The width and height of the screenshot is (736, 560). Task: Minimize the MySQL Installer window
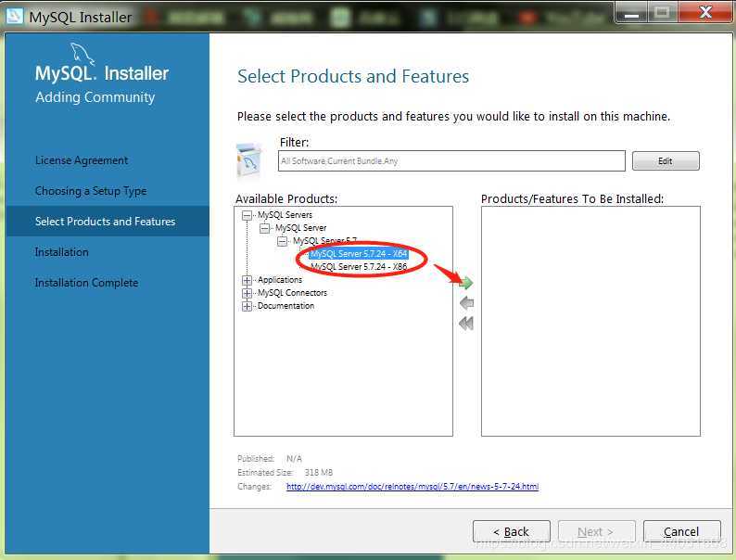pyautogui.click(x=631, y=13)
